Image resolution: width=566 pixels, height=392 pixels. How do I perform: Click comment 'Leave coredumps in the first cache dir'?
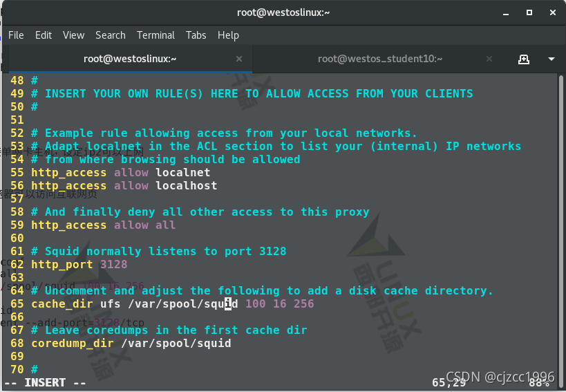pos(169,330)
